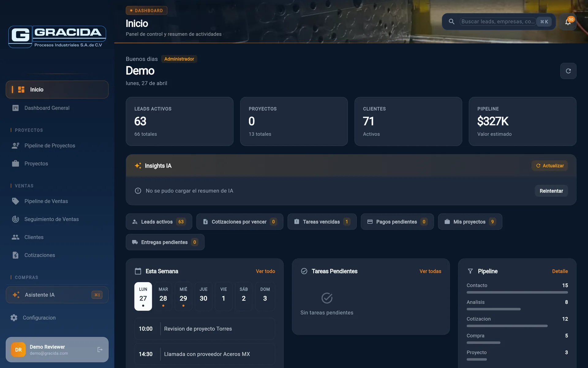Click the search leads input field

pyautogui.click(x=498, y=21)
